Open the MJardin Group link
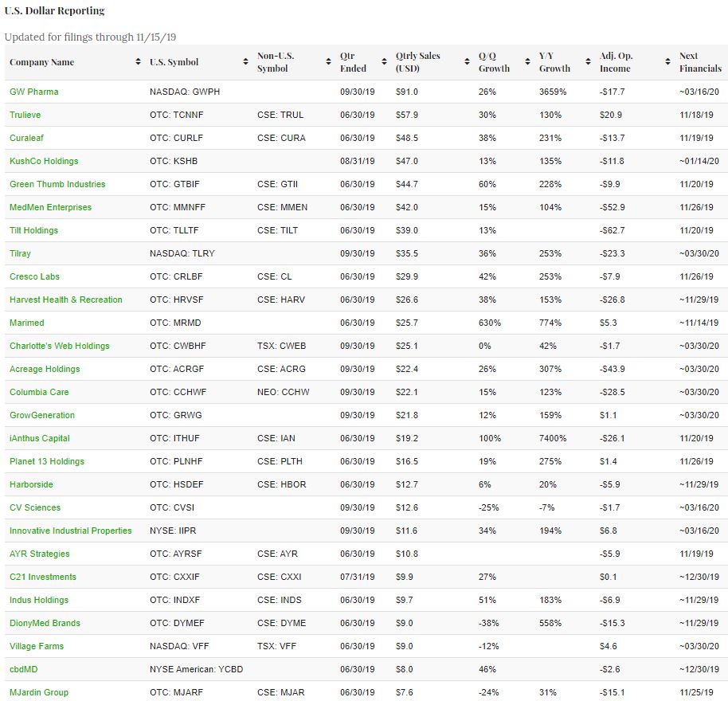728x701 pixels. pos(39,692)
